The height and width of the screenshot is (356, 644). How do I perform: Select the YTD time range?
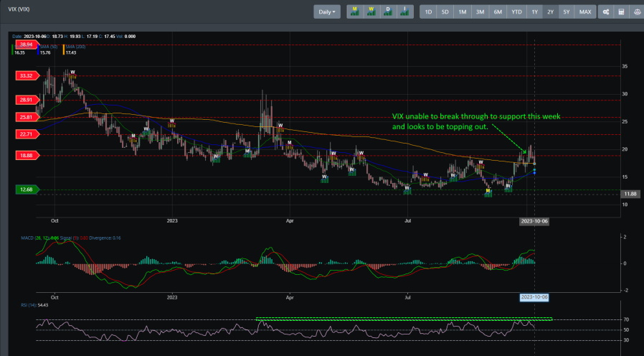(516, 12)
